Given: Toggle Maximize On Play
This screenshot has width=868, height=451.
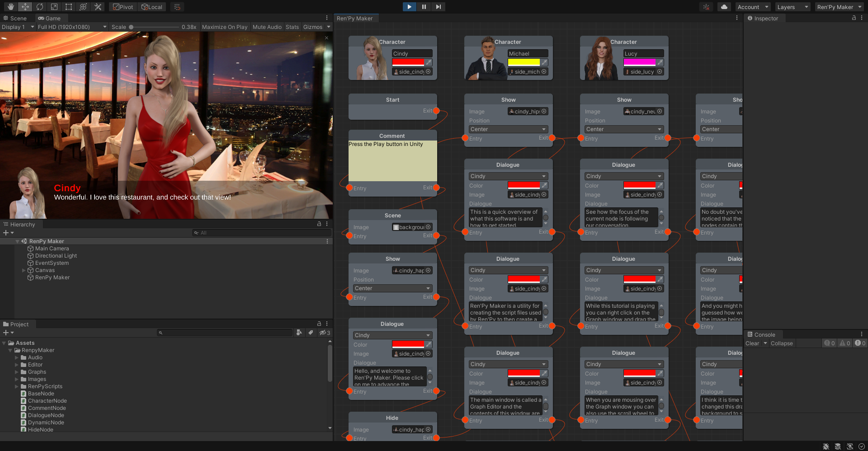Looking at the screenshot, I should click(225, 27).
